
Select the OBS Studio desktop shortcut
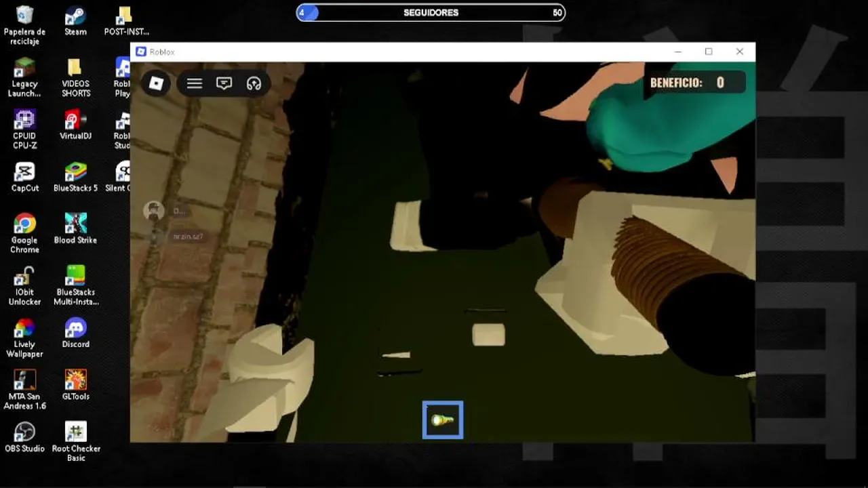(x=24, y=438)
